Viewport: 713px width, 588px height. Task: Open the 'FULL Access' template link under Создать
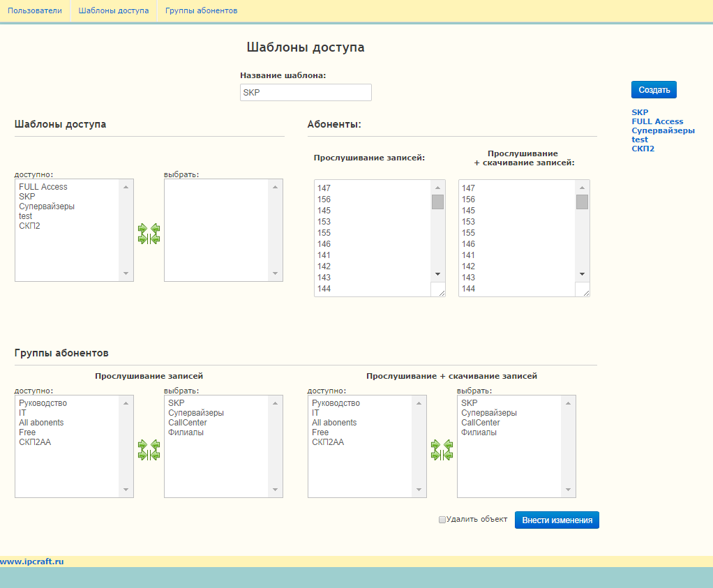click(x=657, y=121)
